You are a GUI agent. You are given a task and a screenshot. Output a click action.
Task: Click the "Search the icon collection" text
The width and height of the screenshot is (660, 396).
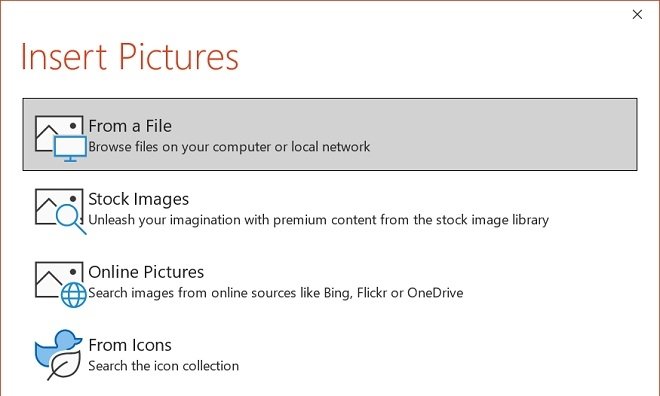click(163, 366)
